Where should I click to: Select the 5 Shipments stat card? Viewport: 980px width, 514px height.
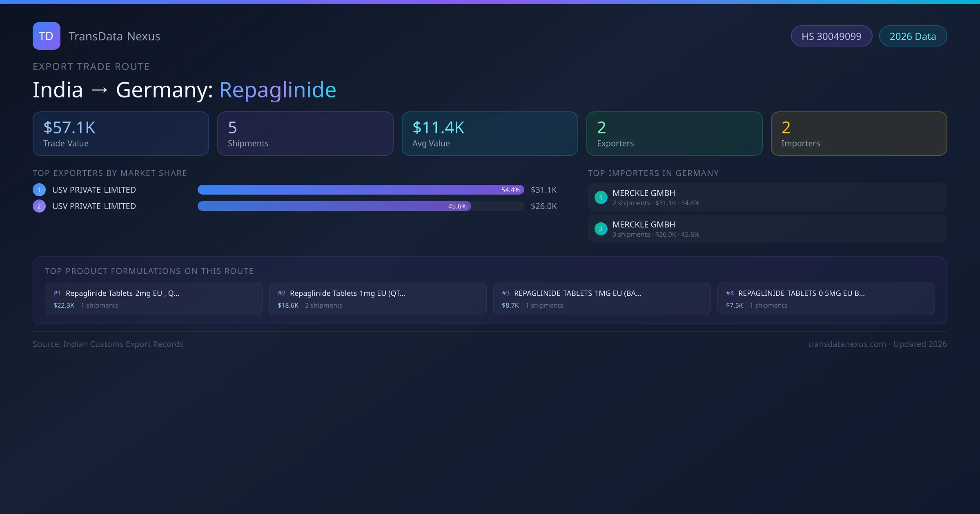(305, 133)
